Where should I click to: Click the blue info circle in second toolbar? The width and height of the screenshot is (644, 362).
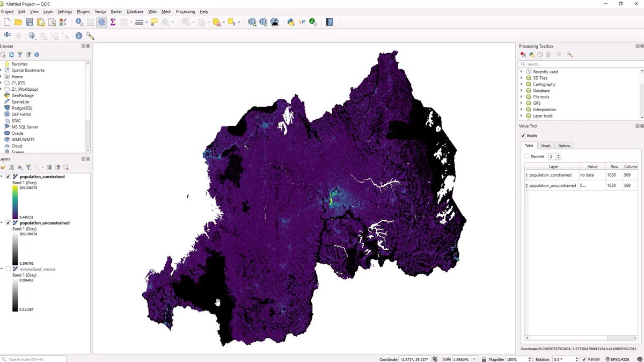[79, 36]
